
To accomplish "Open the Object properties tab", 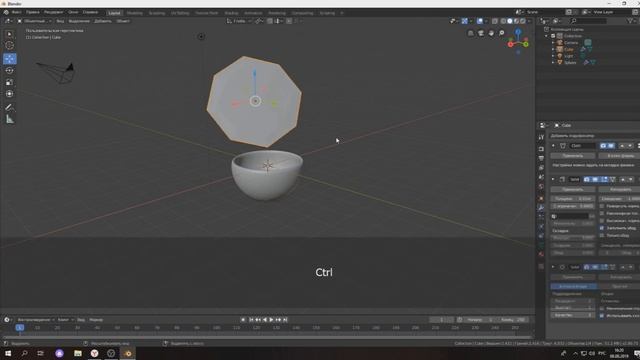I will click(x=541, y=198).
